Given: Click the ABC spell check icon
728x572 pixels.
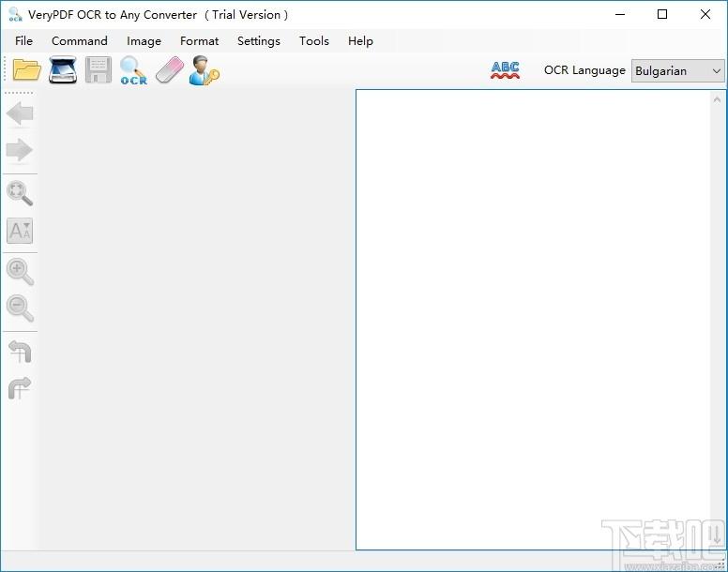Looking at the screenshot, I should pyautogui.click(x=505, y=70).
